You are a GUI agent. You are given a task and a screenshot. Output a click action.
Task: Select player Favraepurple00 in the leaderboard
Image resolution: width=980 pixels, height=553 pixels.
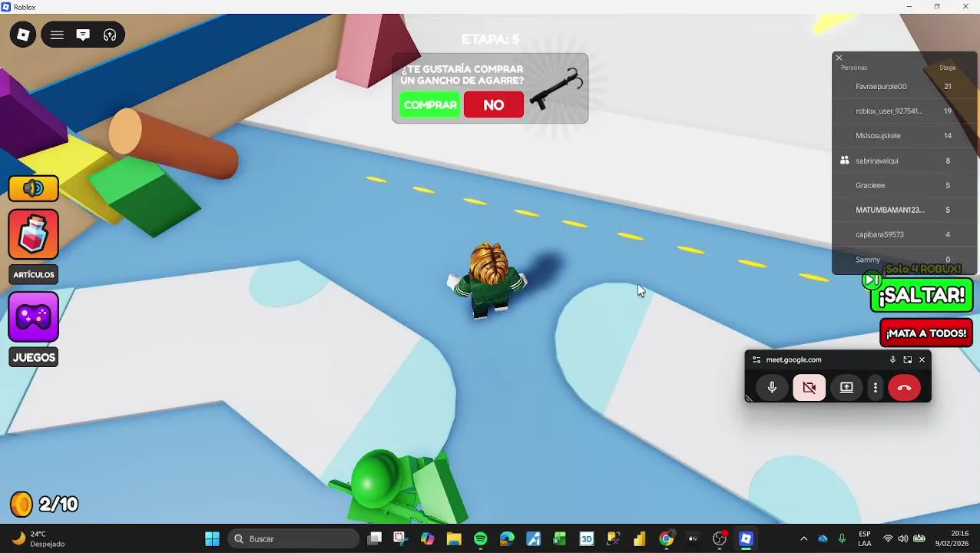coord(904,86)
